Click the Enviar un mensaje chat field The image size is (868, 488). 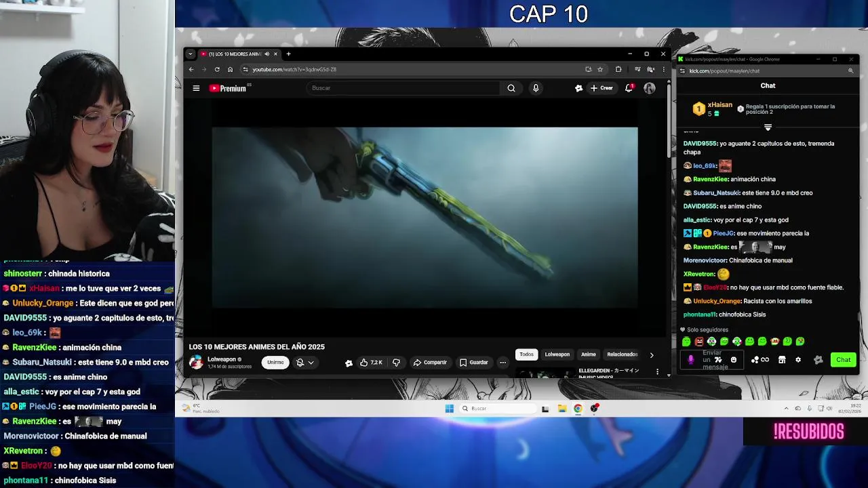pos(712,360)
